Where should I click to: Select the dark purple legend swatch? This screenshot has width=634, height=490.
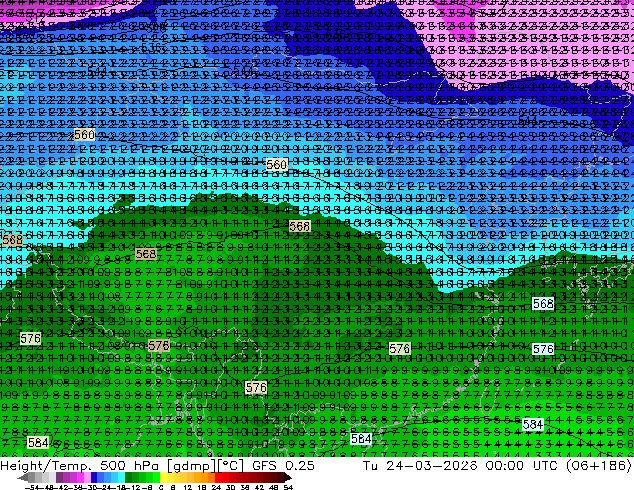point(59,477)
